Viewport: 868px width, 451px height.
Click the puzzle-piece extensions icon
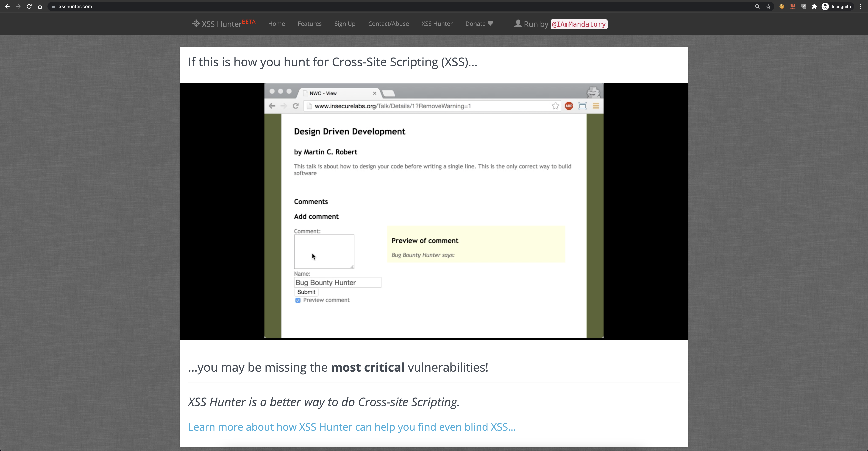click(814, 6)
